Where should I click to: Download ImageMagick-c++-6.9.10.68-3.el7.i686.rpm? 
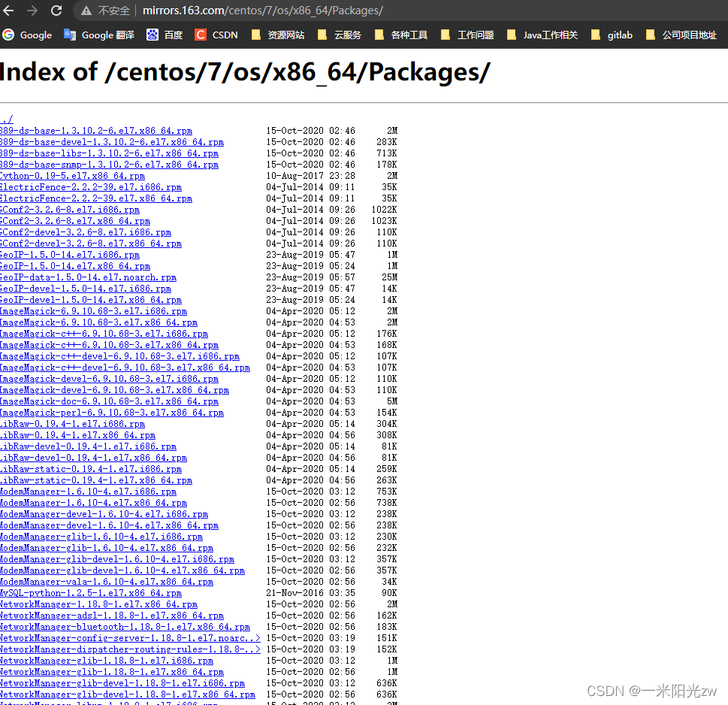(104, 334)
